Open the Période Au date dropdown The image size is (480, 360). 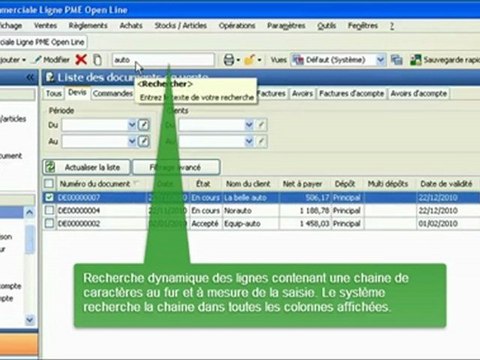[132, 141]
